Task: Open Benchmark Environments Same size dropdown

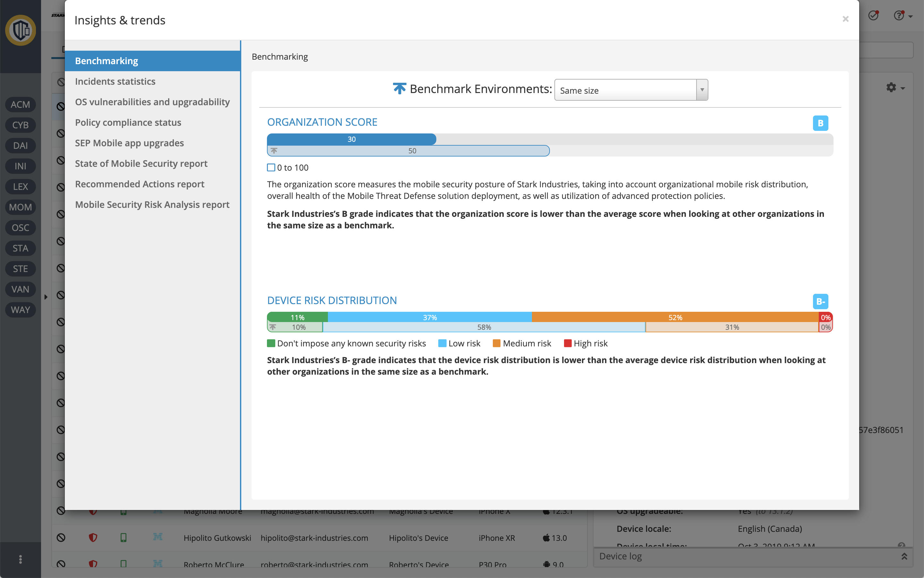Action: tap(631, 90)
